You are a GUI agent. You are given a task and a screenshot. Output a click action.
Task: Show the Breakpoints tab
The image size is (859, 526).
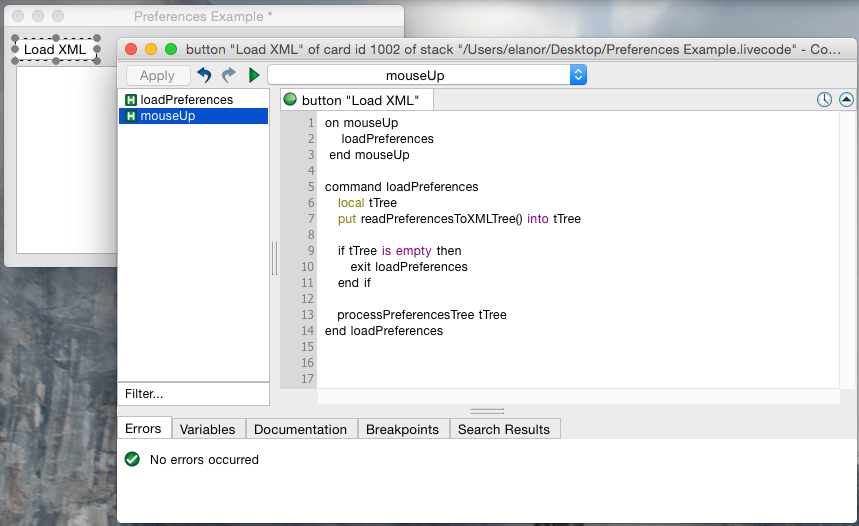click(402, 429)
